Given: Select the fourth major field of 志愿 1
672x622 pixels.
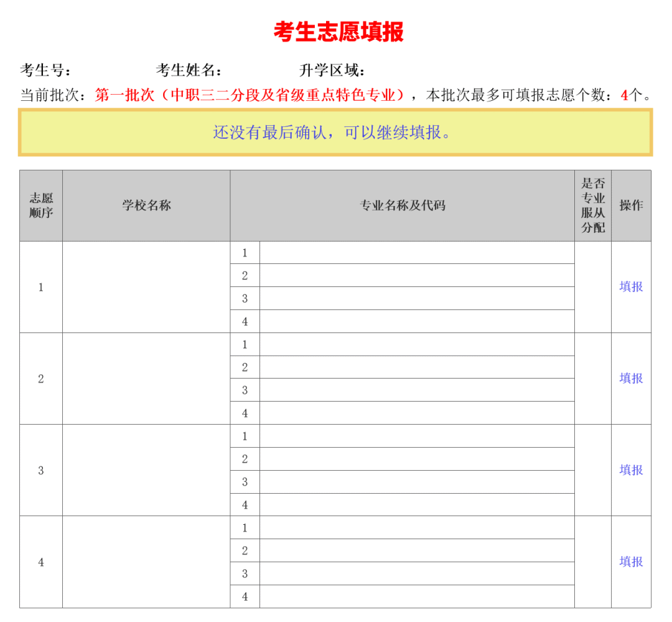Looking at the screenshot, I should pyautogui.click(x=417, y=321).
